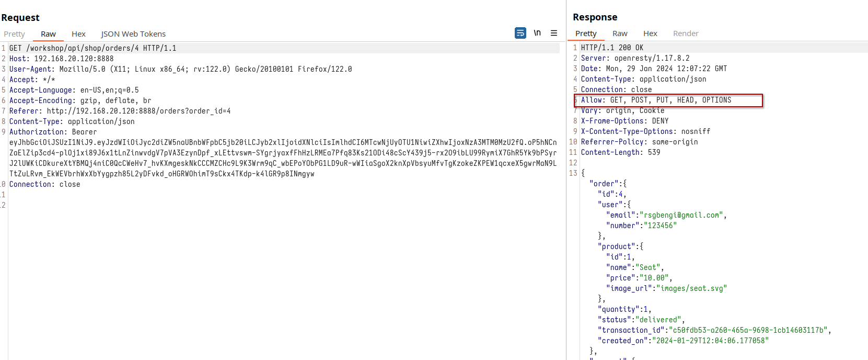The width and height of the screenshot is (868, 360).
Task: Switch Response view to Raw tab
Action: 620,33
